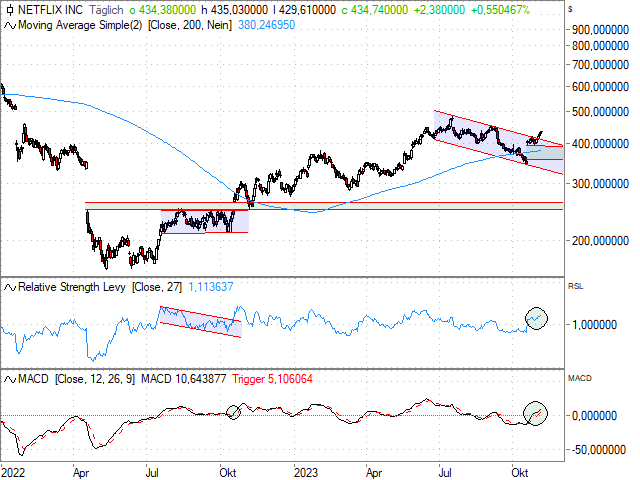Click the open value o 434,380000
640x480 pixels.
163,9
